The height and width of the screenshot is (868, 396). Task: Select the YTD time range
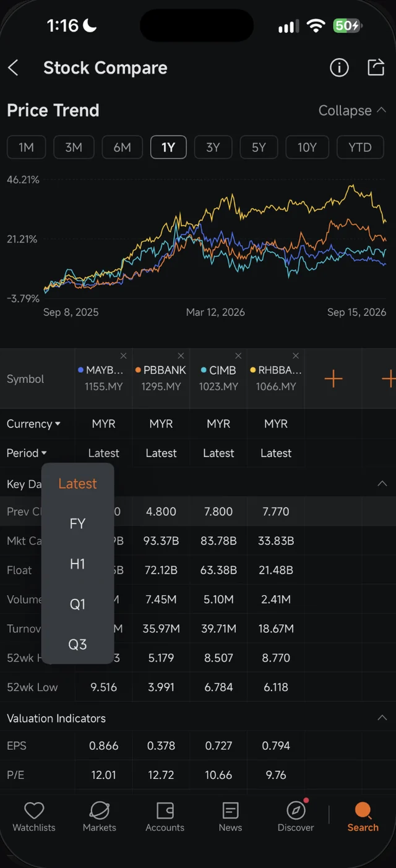point(360,147)
